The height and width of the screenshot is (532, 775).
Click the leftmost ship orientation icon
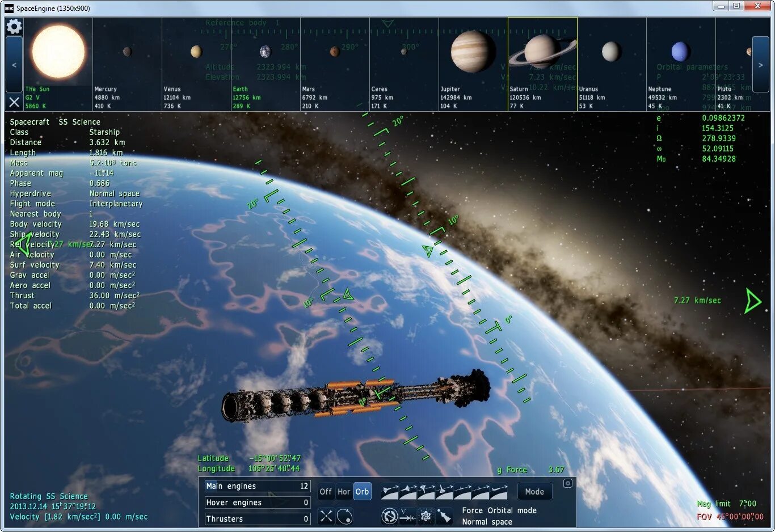(390, 491)
